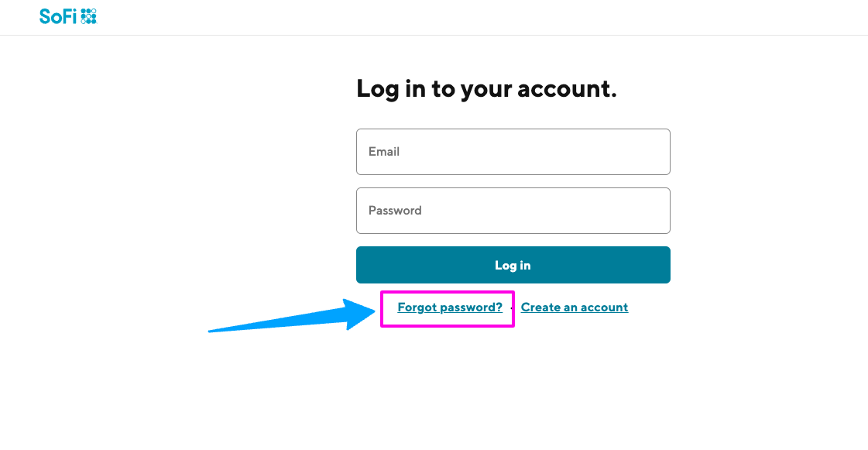Choose Create an account to register

[x=575, y=307]
